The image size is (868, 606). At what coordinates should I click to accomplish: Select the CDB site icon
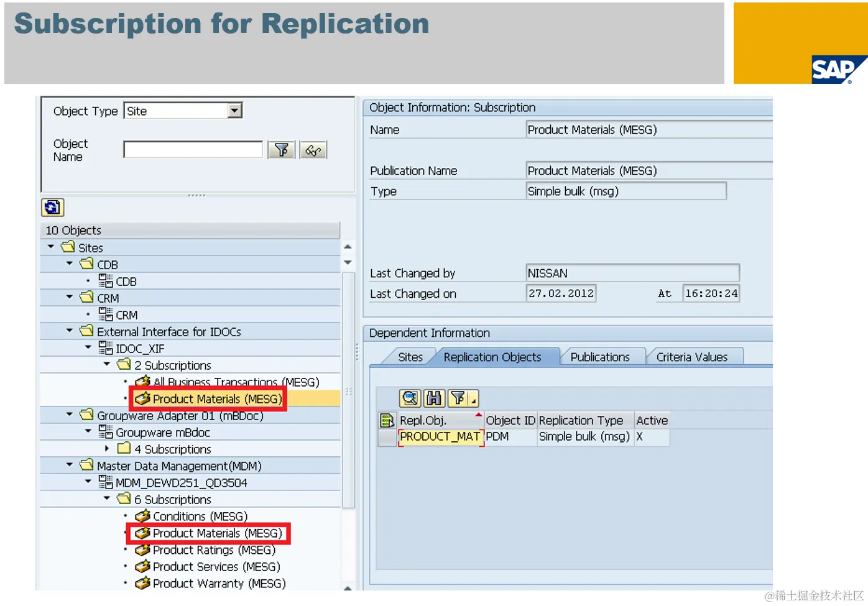pos(106,281)
